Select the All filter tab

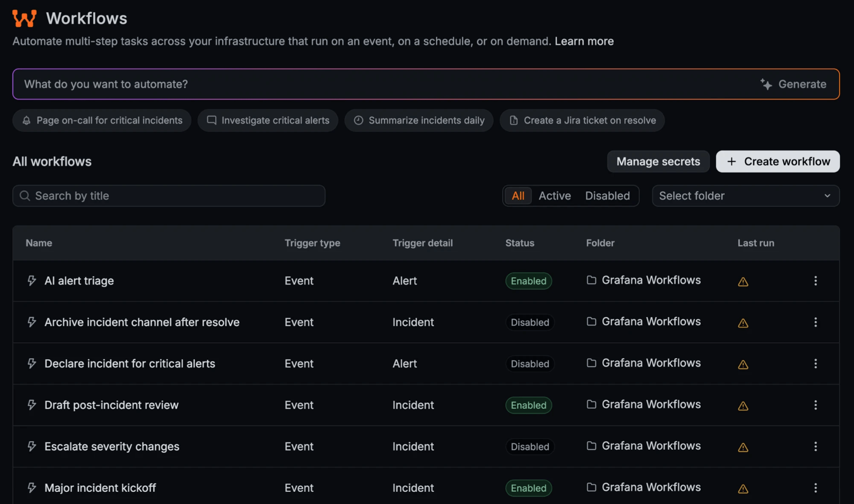pyautogui.click(x=518, y=196)
